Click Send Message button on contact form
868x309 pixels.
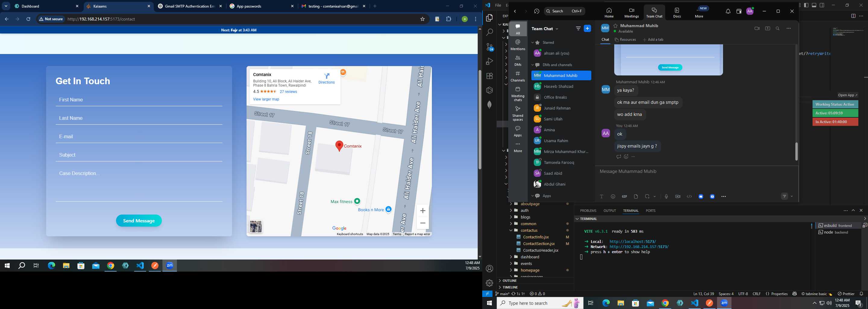pos(139,221)
